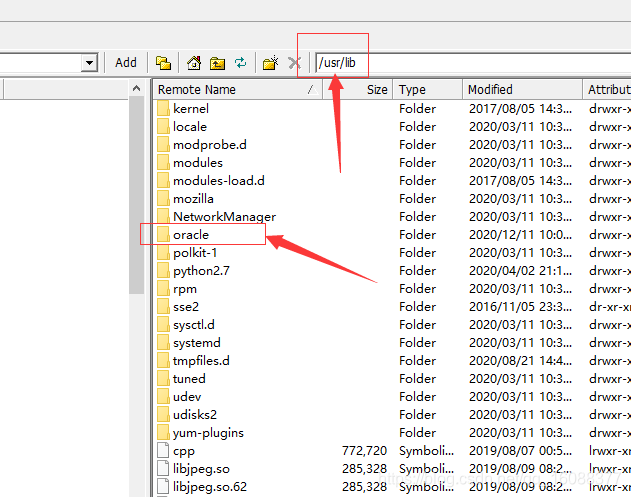631x497 pixels.
Task: Sort by the Modified column header
Action: click(522, 89)
